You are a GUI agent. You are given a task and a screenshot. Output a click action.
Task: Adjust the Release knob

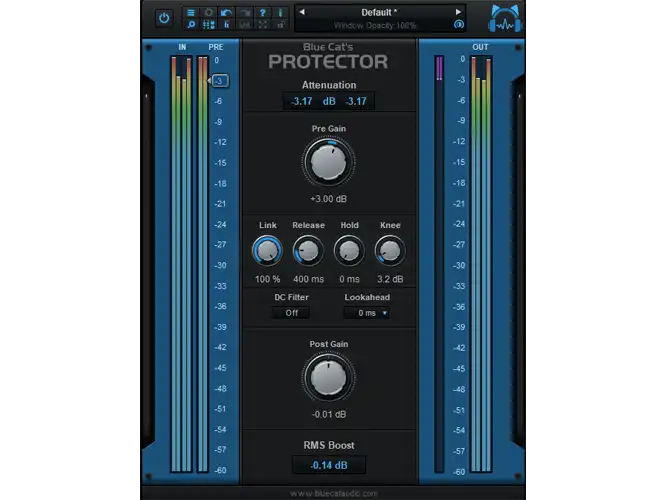pos(308,251)
